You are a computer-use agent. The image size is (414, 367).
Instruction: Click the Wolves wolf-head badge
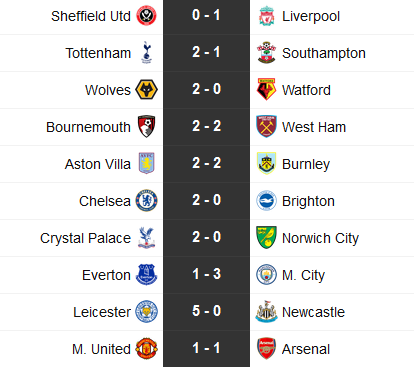[x=146, y=90]
